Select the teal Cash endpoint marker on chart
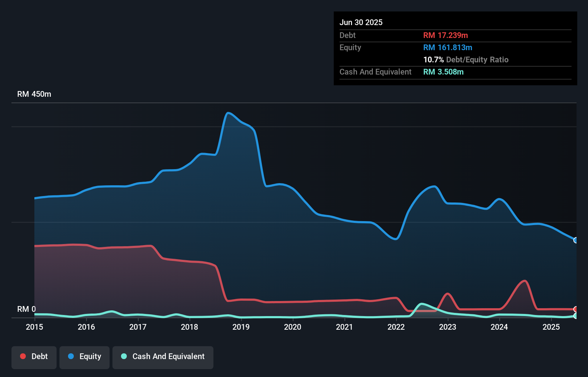The image size is (588, 377). [x=575, y=316]
